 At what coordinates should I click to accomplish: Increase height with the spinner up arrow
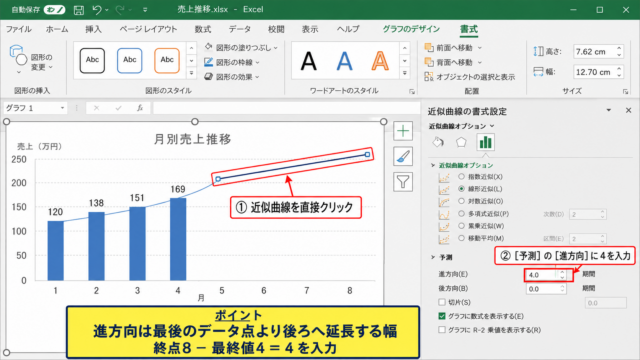point(619,48)
